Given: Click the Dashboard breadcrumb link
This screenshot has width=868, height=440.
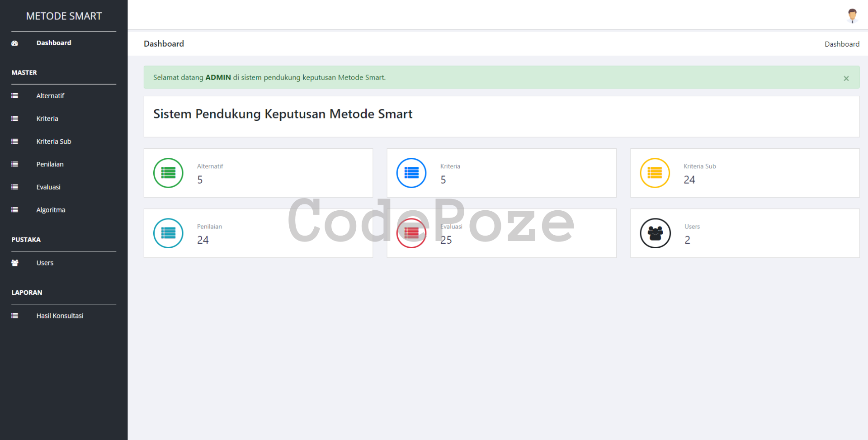Looking at the screenshot, I should 842,44.
